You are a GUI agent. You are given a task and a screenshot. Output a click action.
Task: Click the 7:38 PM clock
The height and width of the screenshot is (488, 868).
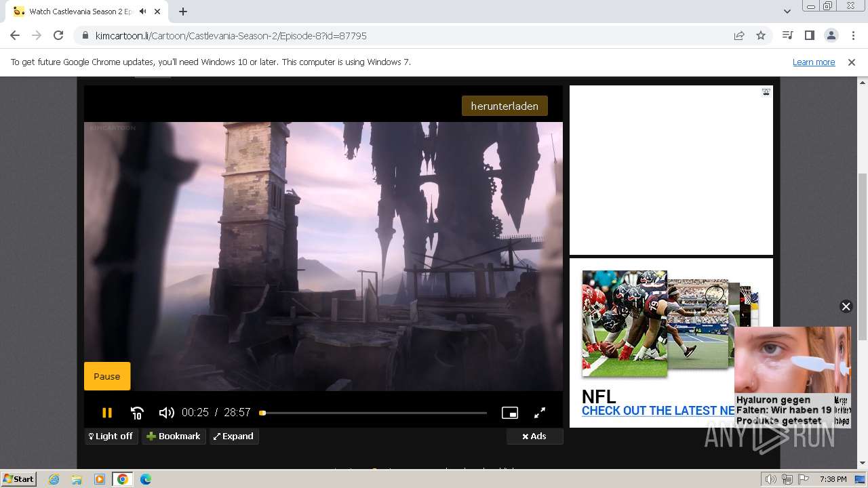click(833, 479)
